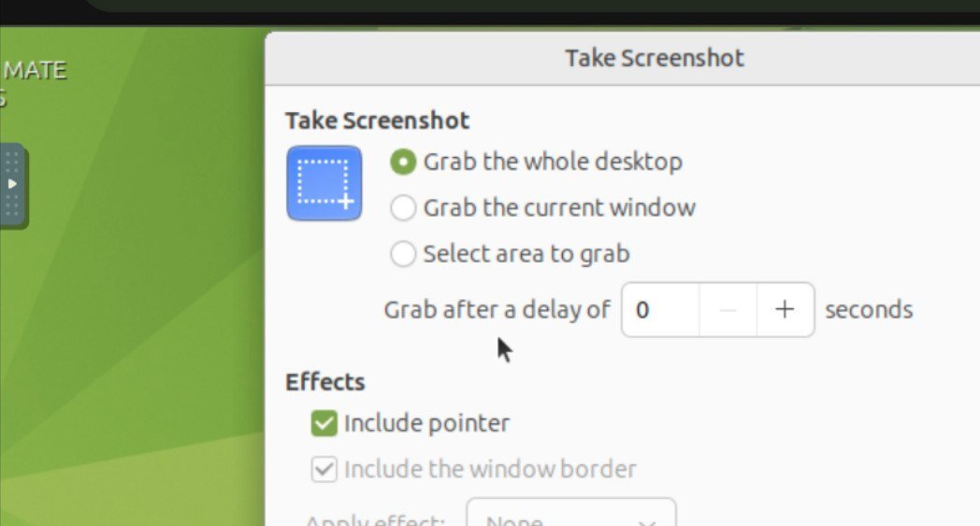Toggle the Include pointer checkbox
The image size is (980, 526).
pyautogui.click(x=324, y=423)
